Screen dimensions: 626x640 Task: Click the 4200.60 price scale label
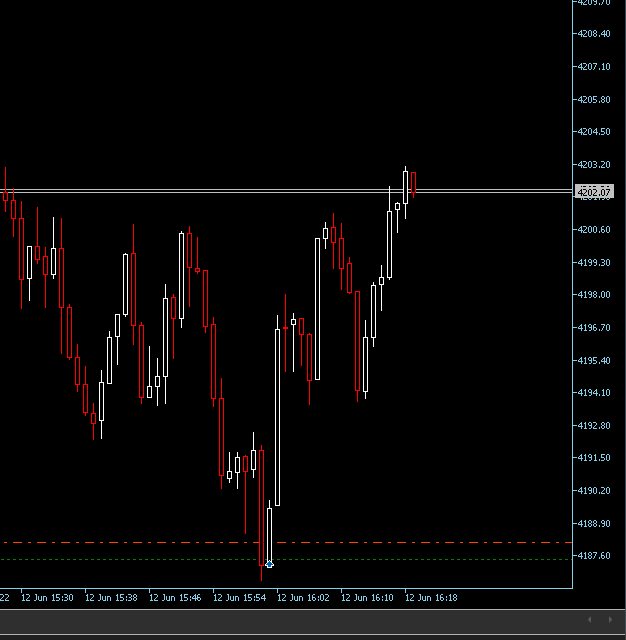coord(594,230)
